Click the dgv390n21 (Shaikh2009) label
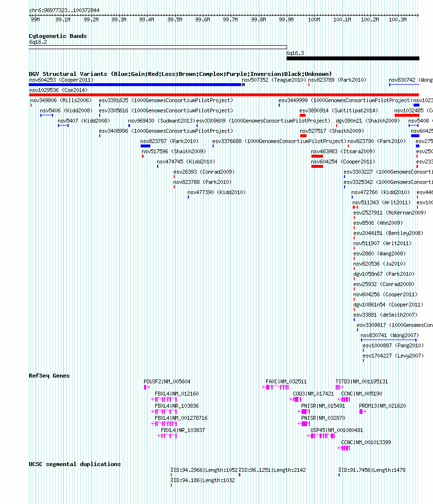This screenshot has width=433, height=504. [x=368, y=121]
